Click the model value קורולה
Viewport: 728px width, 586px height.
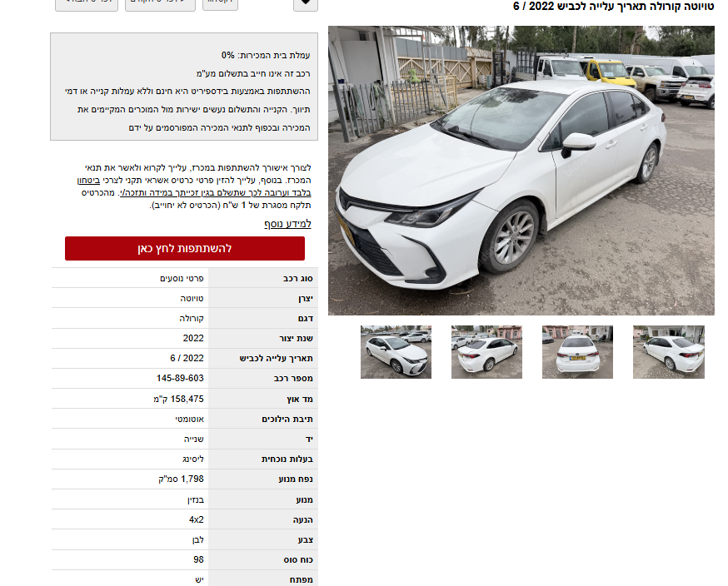pos(192,318)
